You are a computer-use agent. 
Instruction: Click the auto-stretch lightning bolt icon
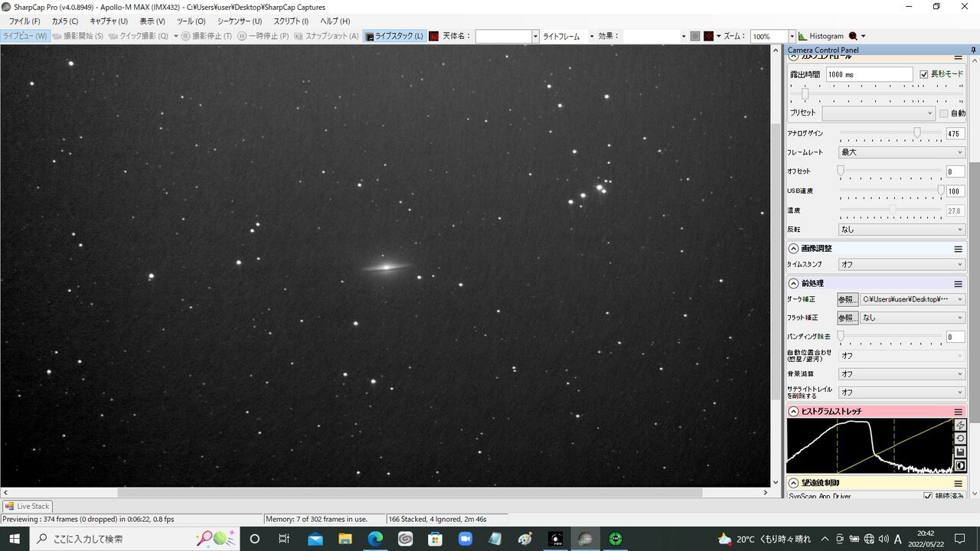tap(960, 425)
